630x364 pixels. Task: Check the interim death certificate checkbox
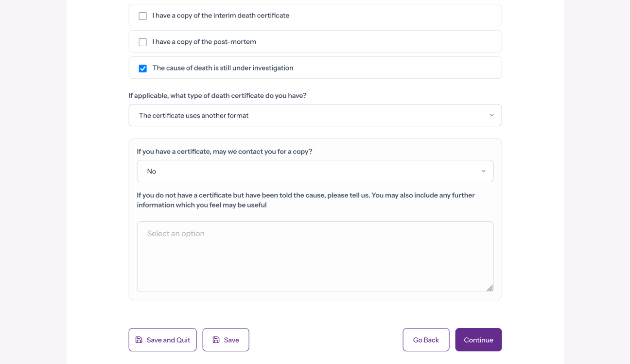pos(142,16)
